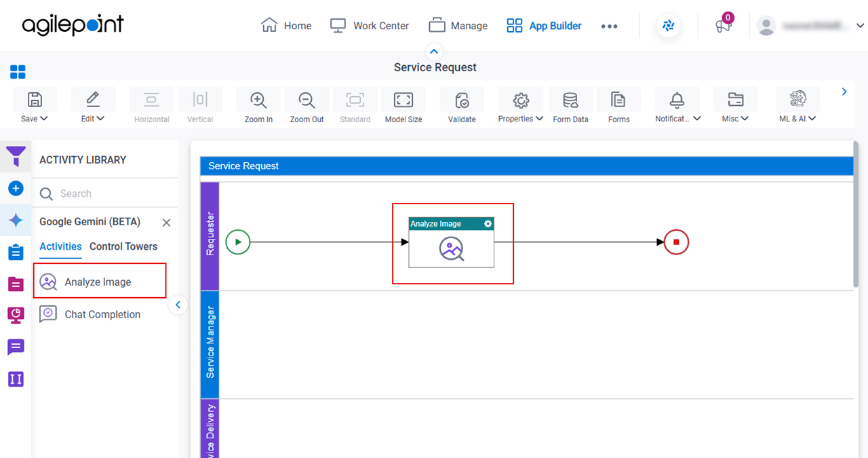This screenshot has width=868, height=458.
Task: Click the Zoom Out magnifier icon
Action: click(307, 100)
